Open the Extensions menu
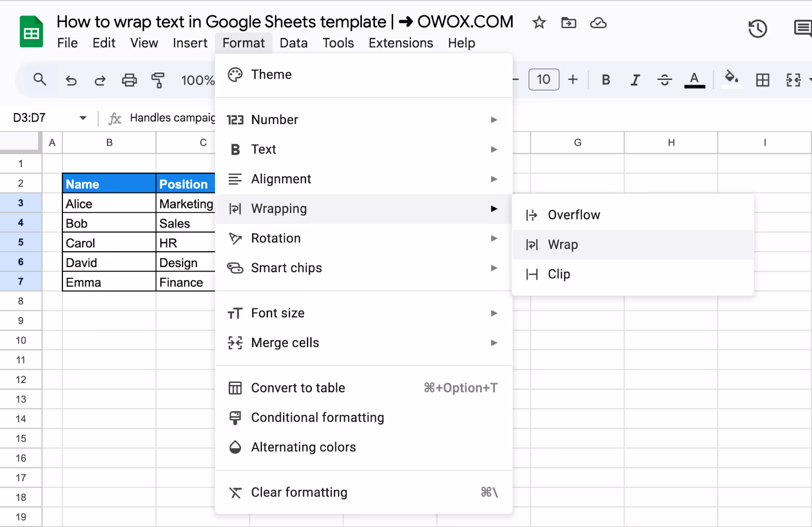The width and height of the screenshot is (812, 527). [x=401, y=43]
